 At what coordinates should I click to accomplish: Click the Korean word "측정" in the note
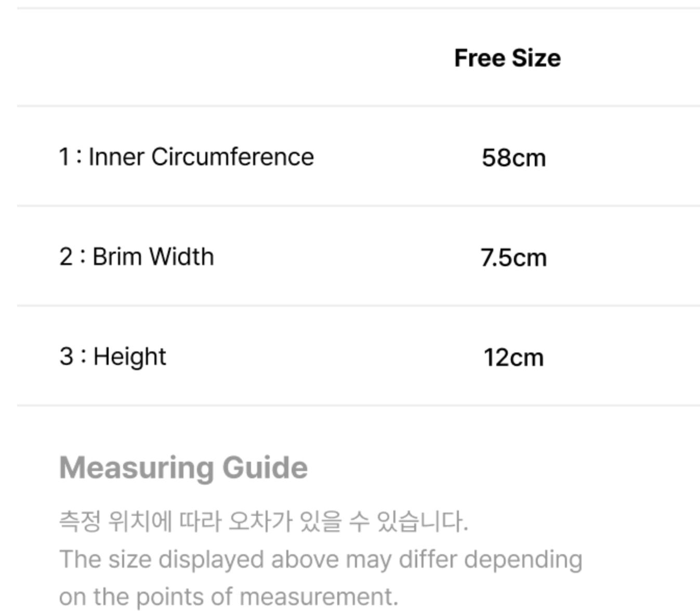(x=80, y=521)
